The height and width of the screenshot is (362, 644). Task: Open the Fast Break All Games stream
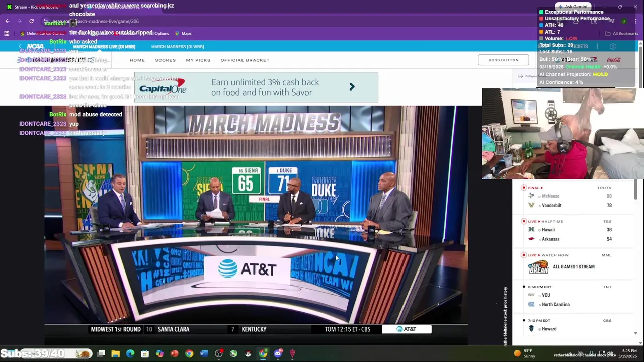click(x=573, y=263)
